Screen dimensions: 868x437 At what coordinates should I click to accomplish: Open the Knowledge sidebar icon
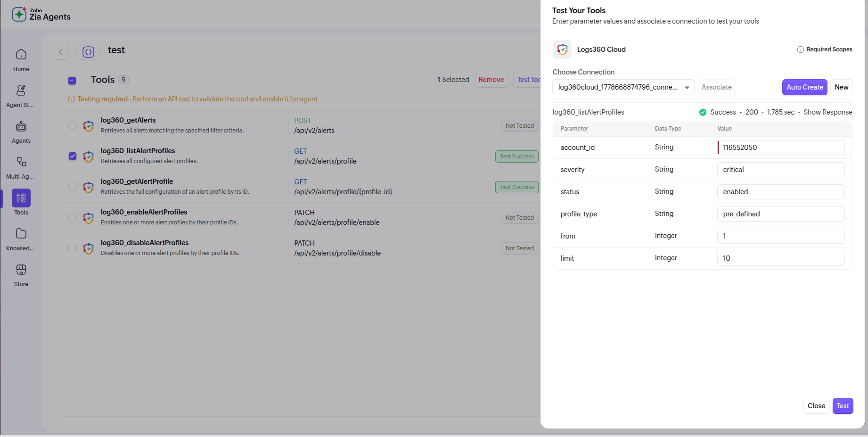tap(21, 233)
